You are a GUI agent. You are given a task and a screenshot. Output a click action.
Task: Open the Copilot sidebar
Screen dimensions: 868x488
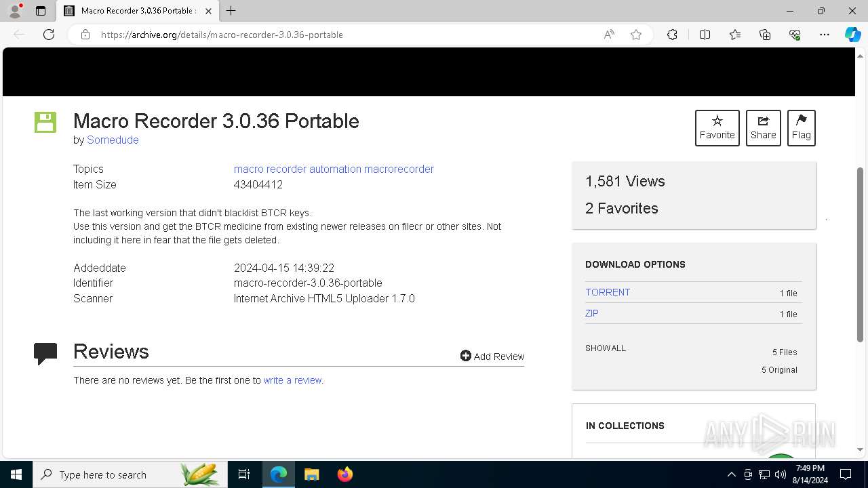[852, 35]
